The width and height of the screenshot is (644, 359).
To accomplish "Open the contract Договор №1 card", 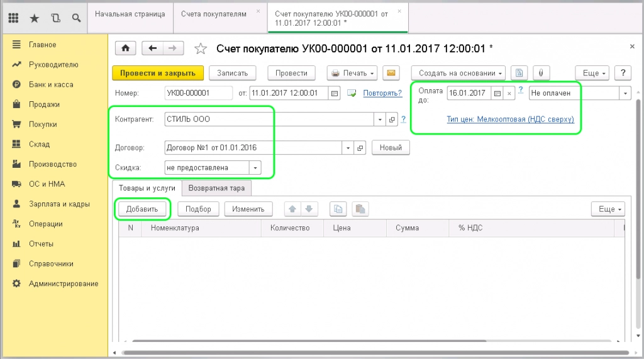I will (x=360, y=148).
